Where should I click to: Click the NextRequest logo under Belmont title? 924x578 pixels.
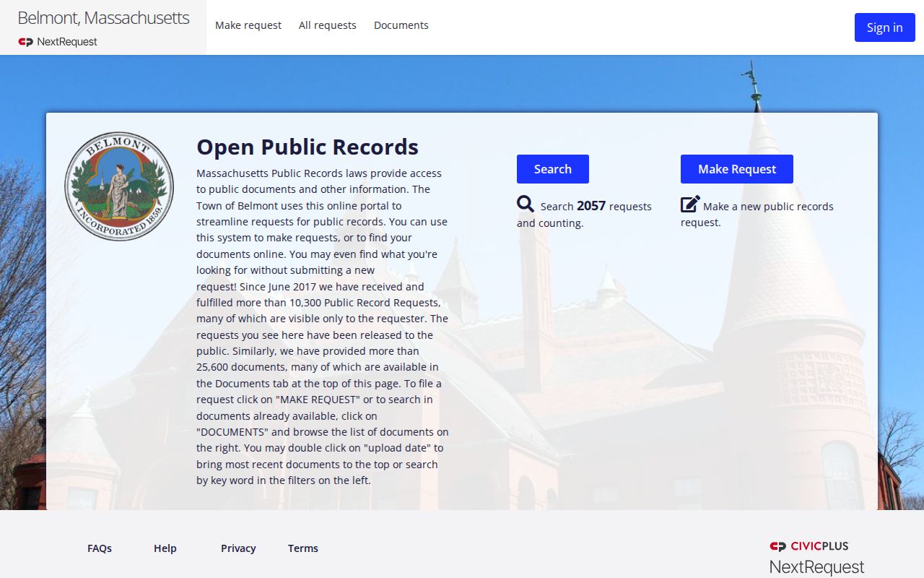[58, 42]
